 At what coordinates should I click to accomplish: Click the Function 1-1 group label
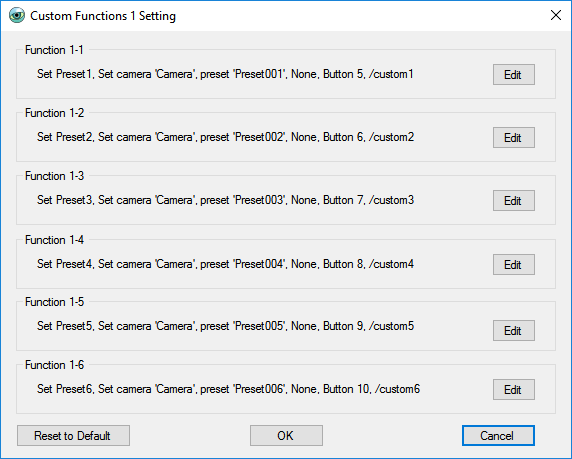pos(54,50)
